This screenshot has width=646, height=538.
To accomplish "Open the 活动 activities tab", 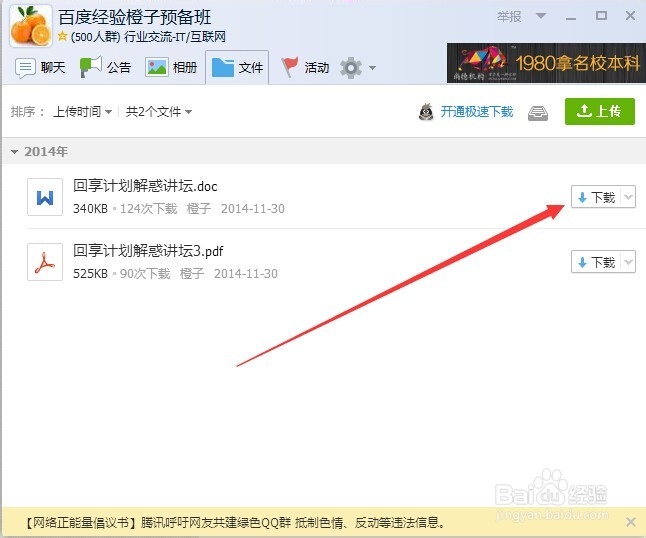I will pos(305,67).
